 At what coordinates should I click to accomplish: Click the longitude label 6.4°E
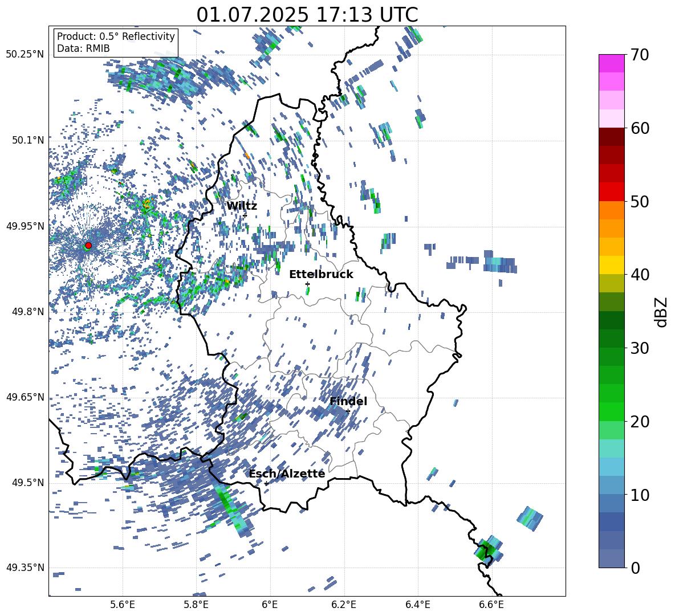[417, 605]
